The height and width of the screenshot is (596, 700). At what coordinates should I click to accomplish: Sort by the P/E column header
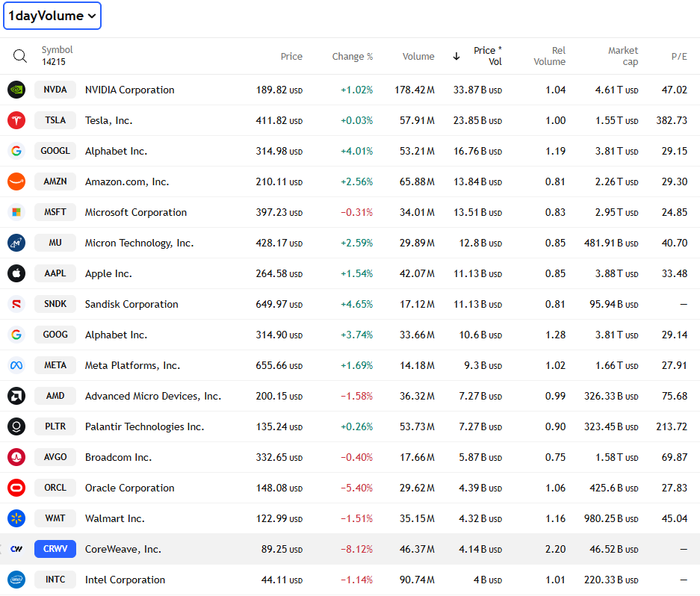click(x=679, y=56)
